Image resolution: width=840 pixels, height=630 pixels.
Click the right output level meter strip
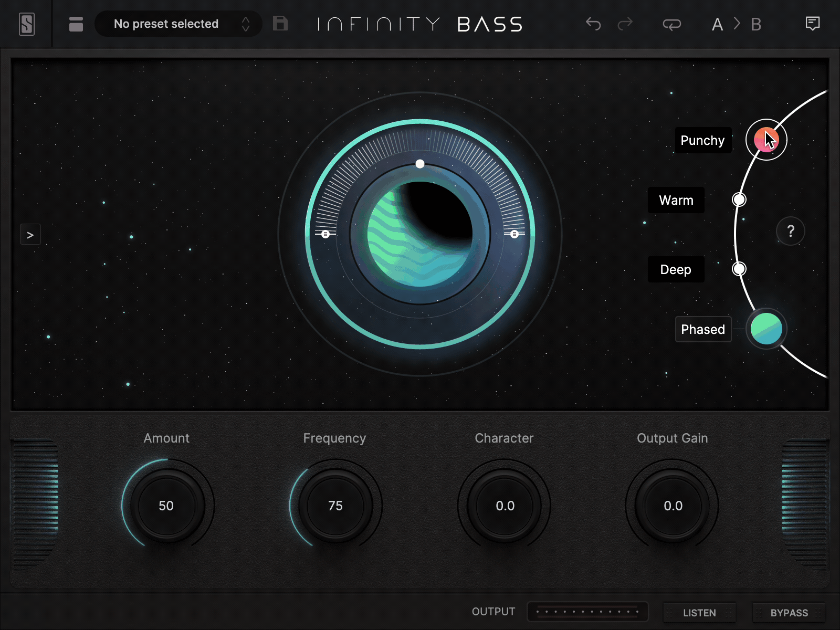(805, 504)
